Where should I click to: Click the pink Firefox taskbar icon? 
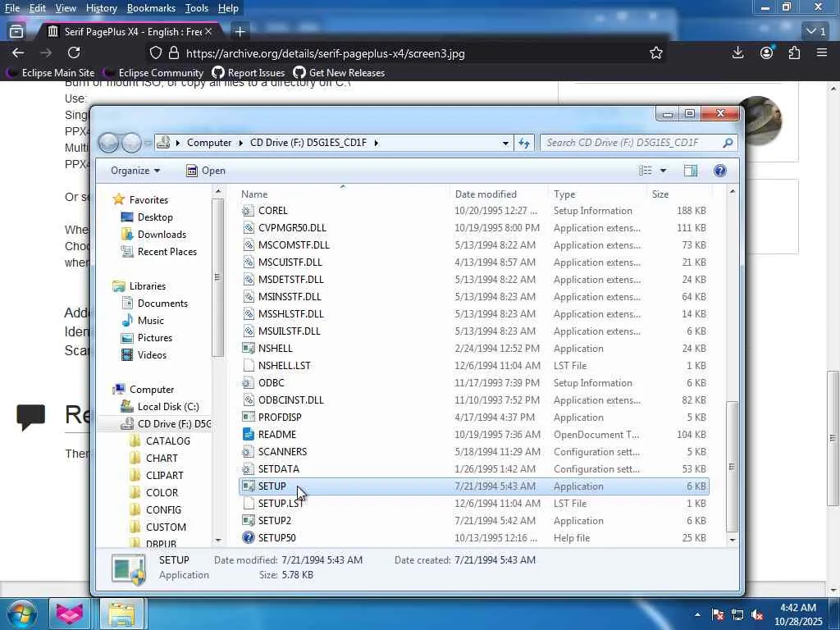click(x=71, y=614)
